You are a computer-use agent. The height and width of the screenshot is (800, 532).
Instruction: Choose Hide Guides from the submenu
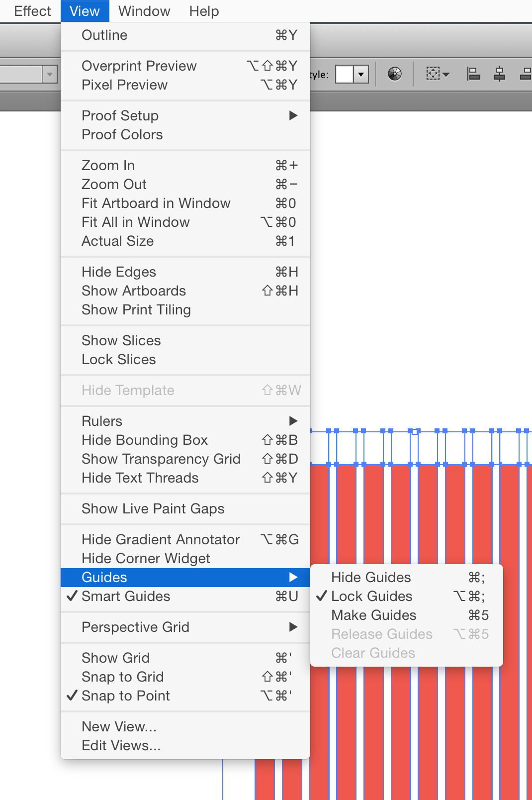coord(371,577)
